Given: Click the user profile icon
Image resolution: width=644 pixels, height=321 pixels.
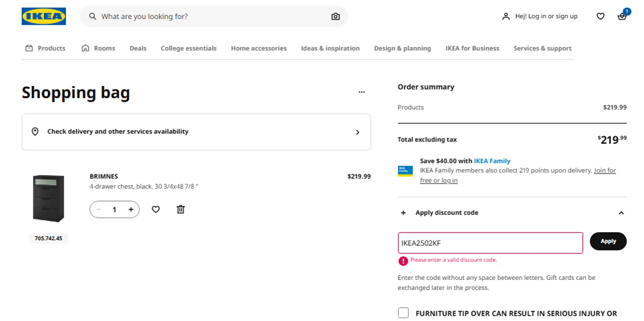Looking at the screenshot, I should (x=506, y=16).
